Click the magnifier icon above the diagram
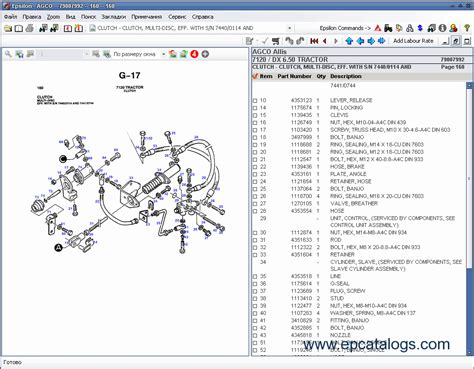This screenshot has height=369, width=474. point(8,54)
